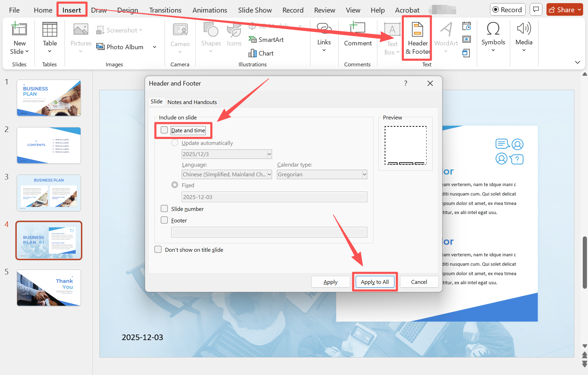The width and height of the screenshot is (588, 375).
Task: Click the Cameo camera icon
Action: point(180,30)
